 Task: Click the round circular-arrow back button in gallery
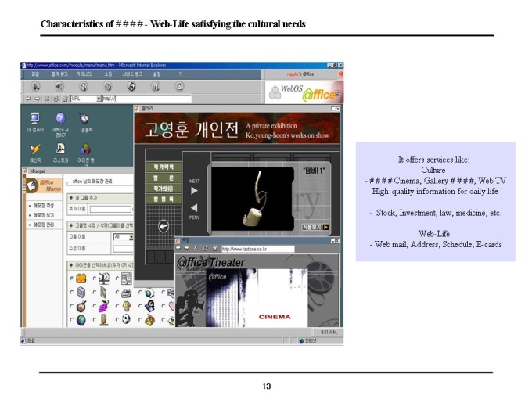[164, 226]
